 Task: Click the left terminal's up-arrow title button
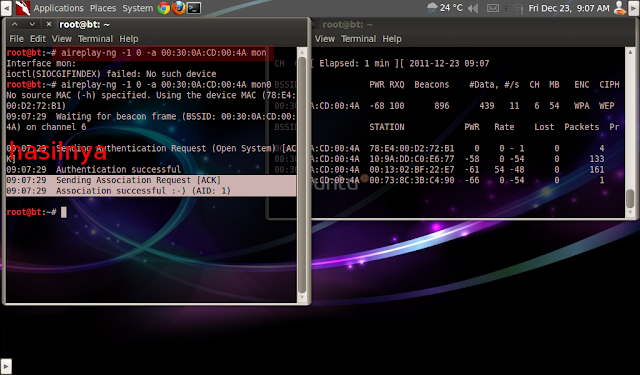[15, 24]
